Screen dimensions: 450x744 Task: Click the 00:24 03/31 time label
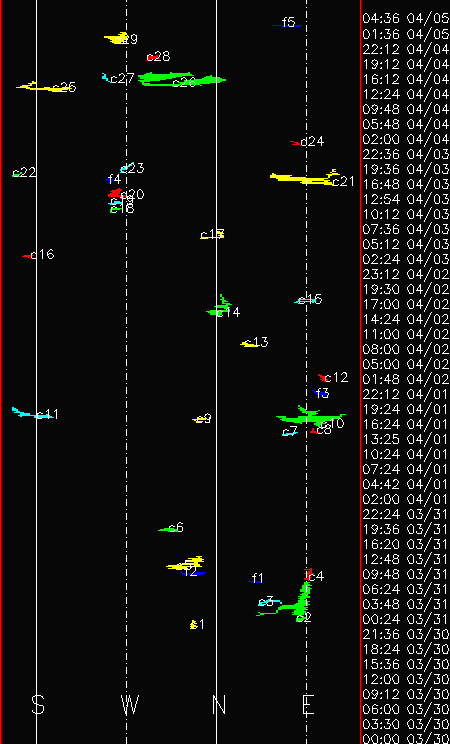(406, 619)
